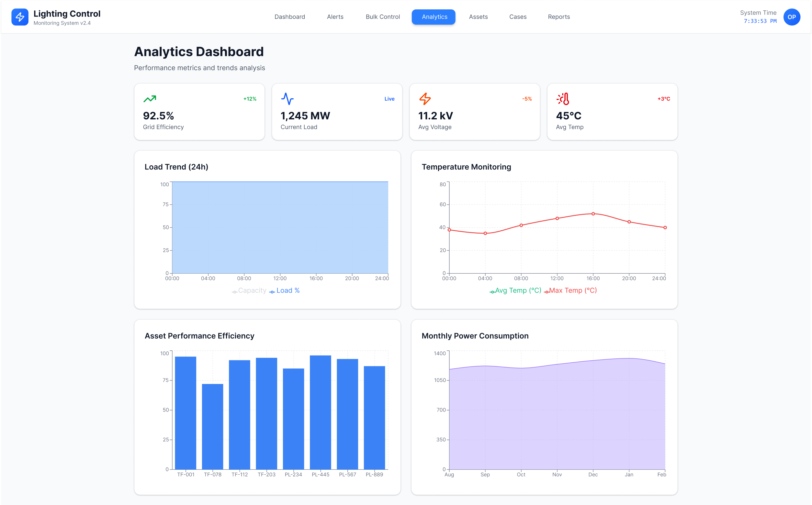The width and height of the screenshot is (812, 505).
Task: Click the Lighting Control title text
Action: coord(67,14)
